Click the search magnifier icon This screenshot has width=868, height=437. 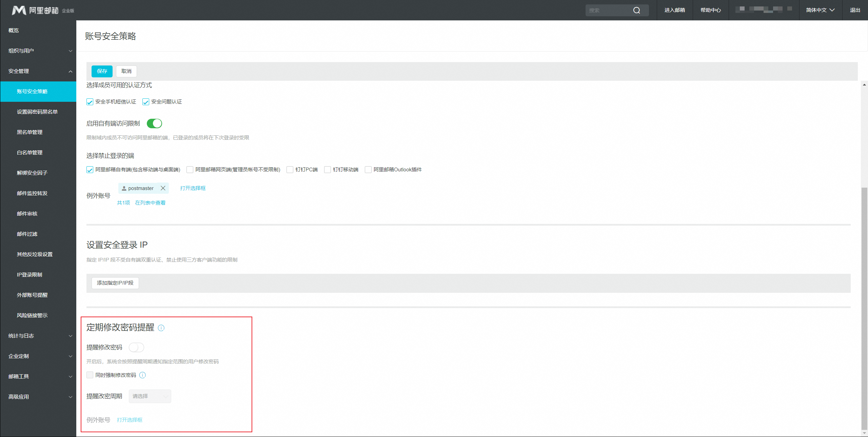click(x=636, y=10)
